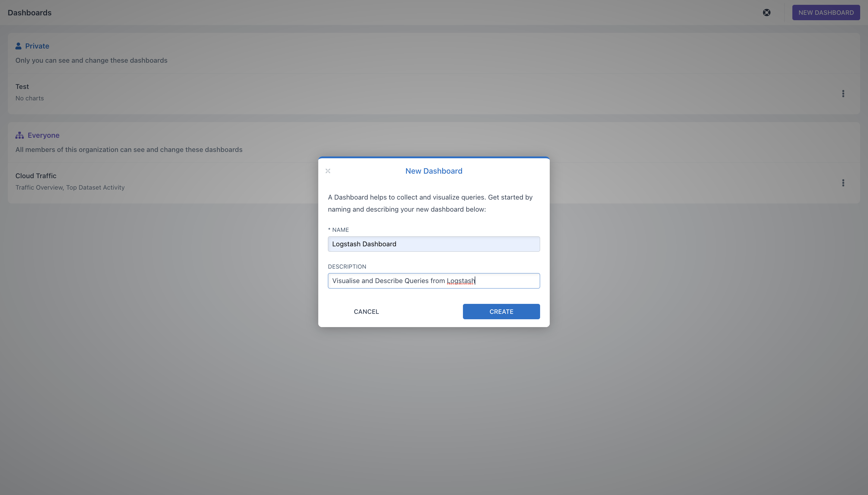
Task: Click the Everyone section heading
Action: click(43, 135)
